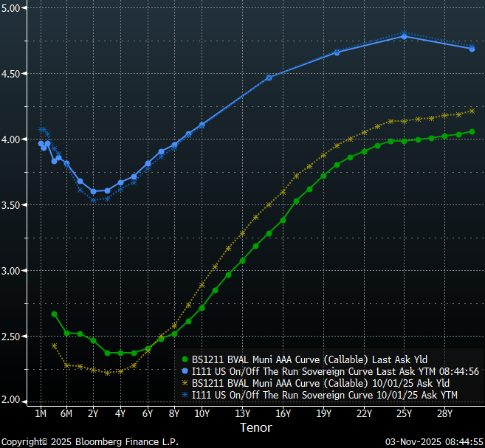Click the solid blue curve peak point at 25Y

[x=404, y=36]
